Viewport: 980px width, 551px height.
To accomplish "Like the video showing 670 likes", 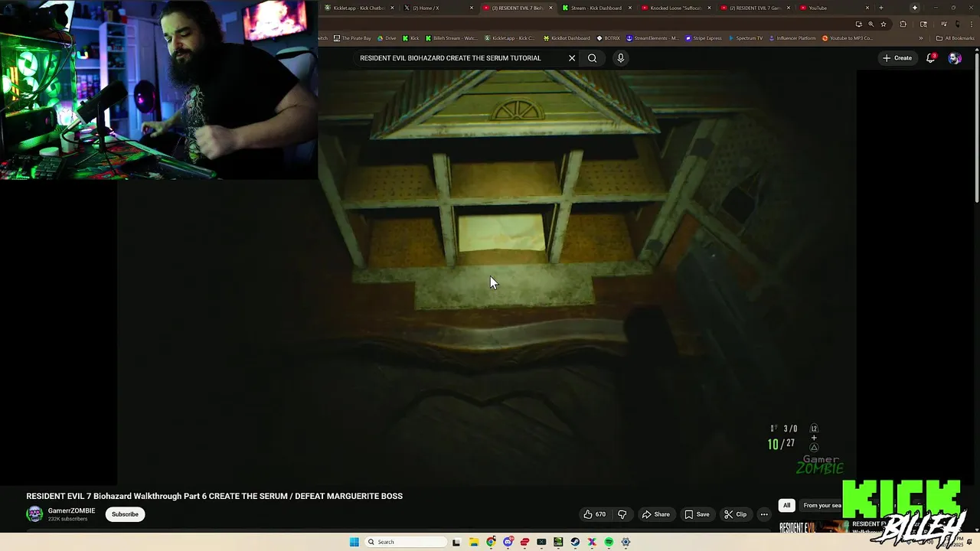I will pos(595,514).
